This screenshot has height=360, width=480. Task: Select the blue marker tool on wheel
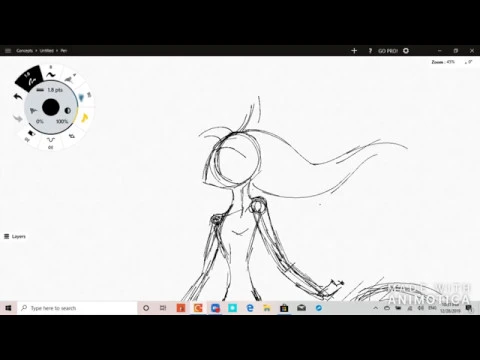pos(83,97)
